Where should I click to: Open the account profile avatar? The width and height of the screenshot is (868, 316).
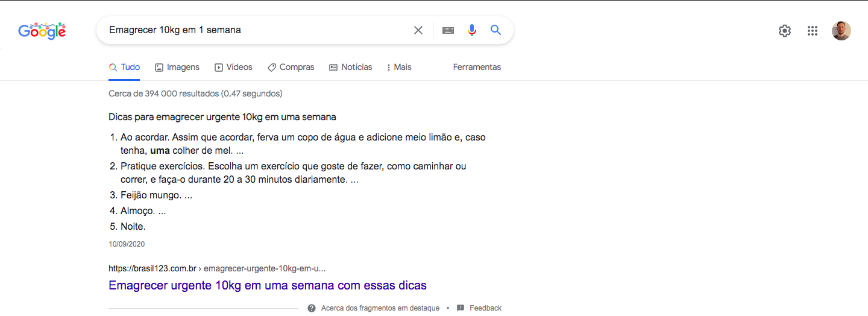point(841,31)
